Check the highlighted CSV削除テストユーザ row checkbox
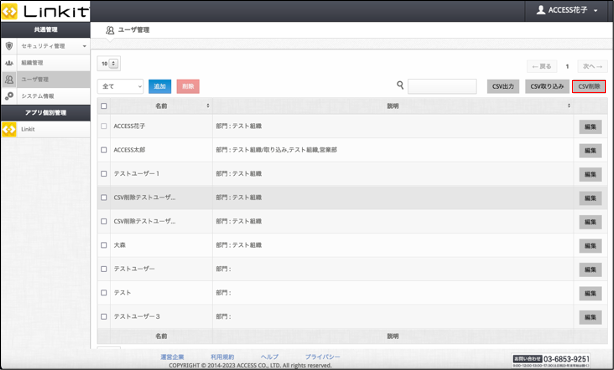 pyautogui.click(x=104, y=198)
